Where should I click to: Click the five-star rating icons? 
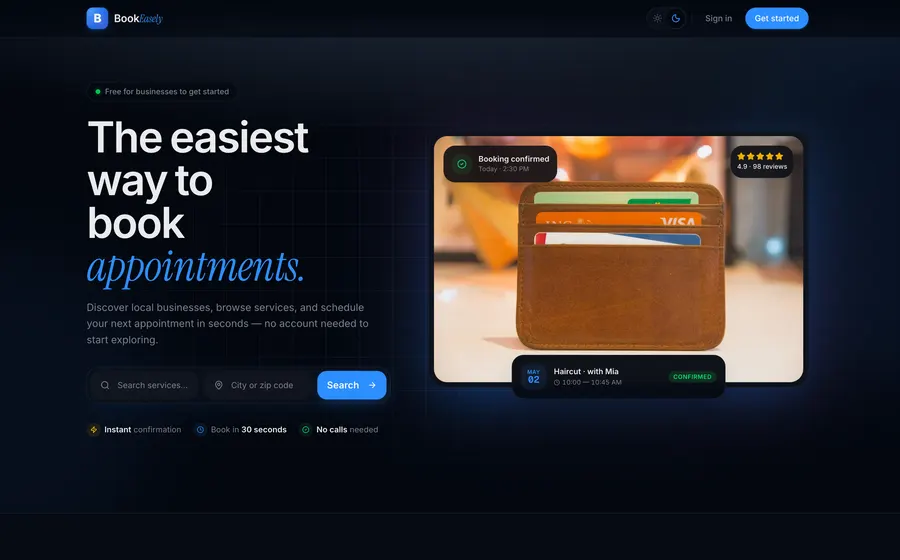[x=760, y=156]
